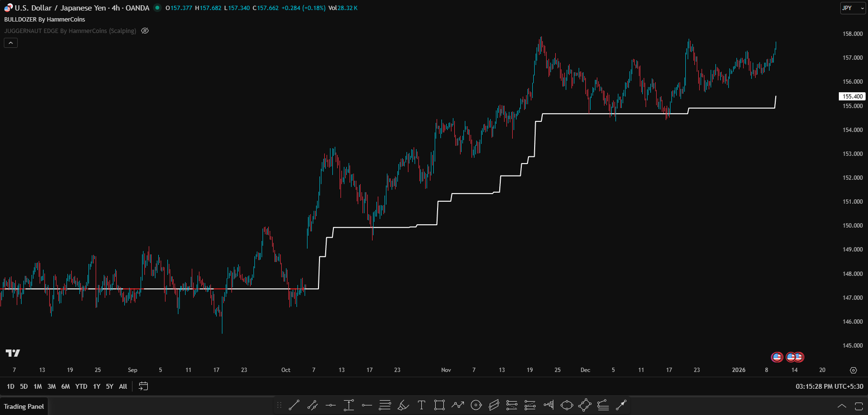This screenshot has width=868, height=415.
Task: Select the Trend Line drawing tool
Action: pyautogui.click(x=294, y=405)
